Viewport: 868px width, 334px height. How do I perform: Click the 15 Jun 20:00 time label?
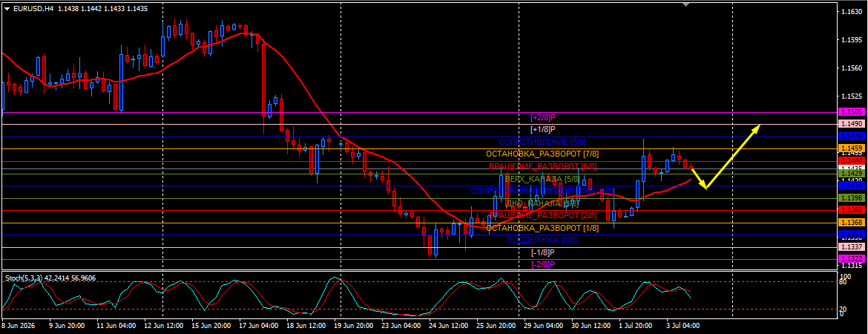click(212, 326)
